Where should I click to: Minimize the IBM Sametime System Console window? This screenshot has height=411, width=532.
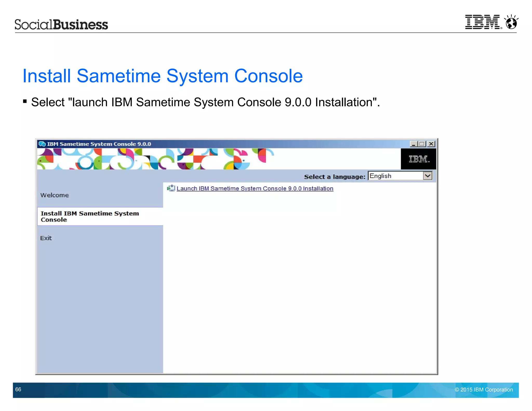(x=414, y=144)
